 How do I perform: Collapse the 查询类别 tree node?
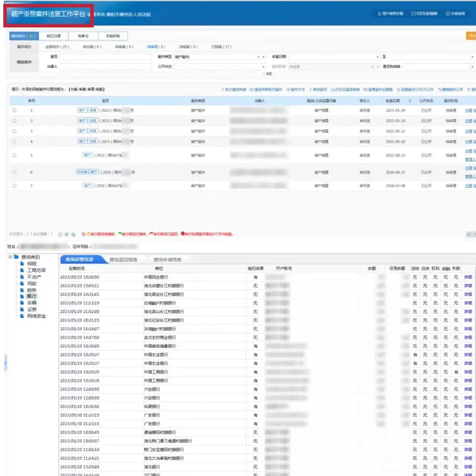point(10,257)
